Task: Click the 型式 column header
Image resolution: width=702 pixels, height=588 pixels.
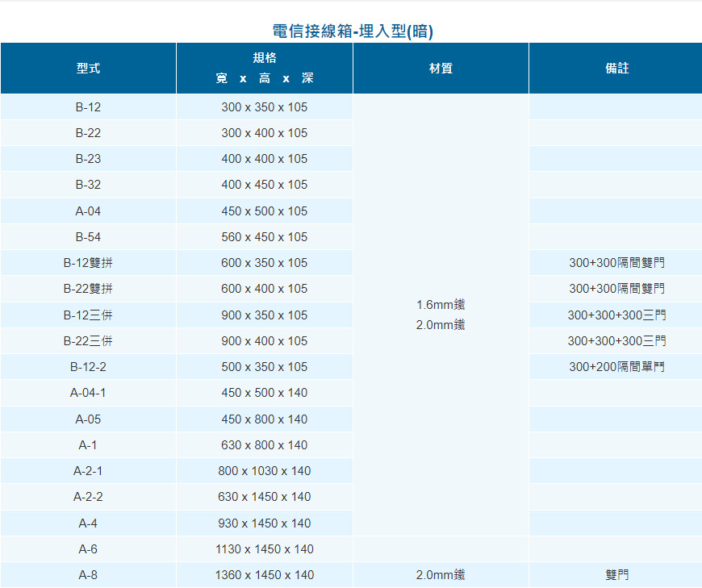Action: [x=88, y=69]
